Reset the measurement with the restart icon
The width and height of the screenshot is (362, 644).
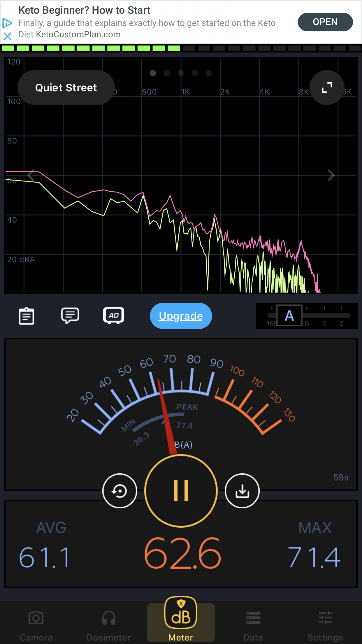(120, 491)
